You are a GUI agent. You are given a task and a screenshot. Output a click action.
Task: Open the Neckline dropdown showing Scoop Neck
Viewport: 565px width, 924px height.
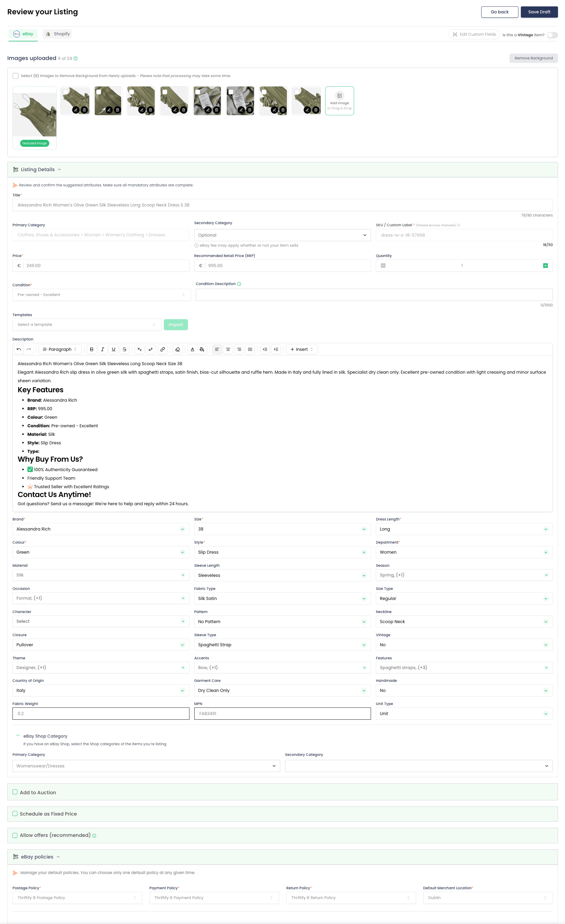(x=464, y=622)
